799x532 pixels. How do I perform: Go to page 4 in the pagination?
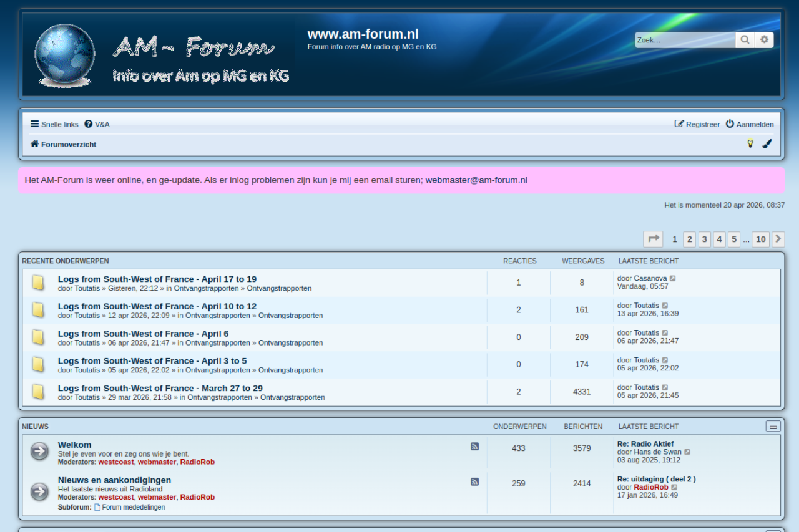point(719,239)
